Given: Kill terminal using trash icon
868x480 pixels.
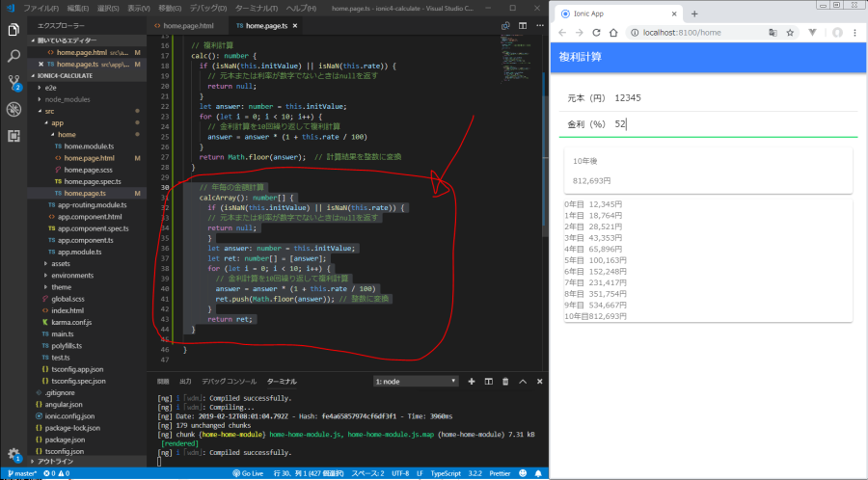Looking at the screenshot, I should pos(505,381).
